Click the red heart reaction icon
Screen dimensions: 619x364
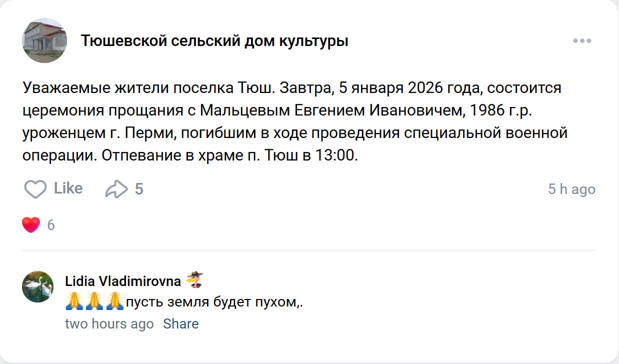[x=31, y=225]
